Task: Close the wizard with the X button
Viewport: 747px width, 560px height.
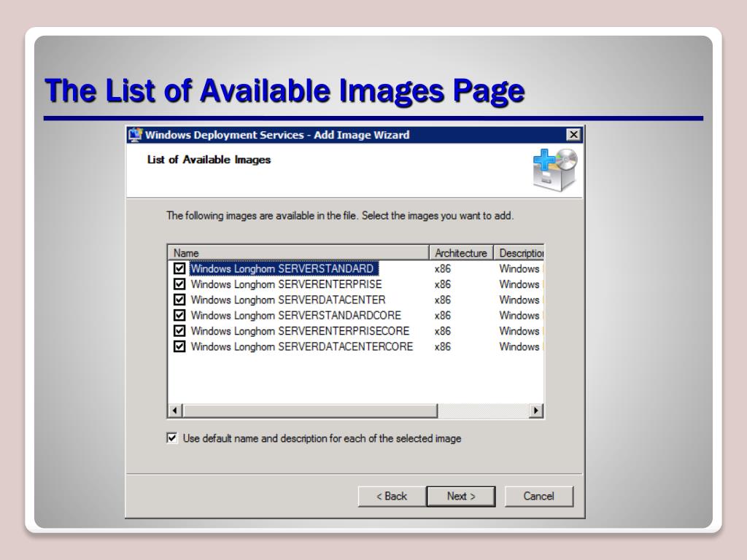Action: coord(573,135)
